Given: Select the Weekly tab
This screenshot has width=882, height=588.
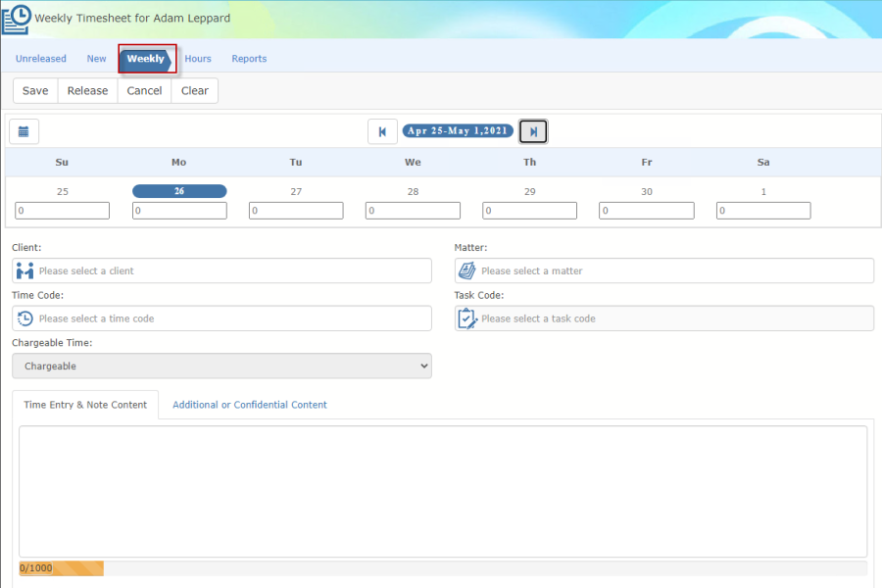Looking at the screenshot, I should (x=146, y=59).
